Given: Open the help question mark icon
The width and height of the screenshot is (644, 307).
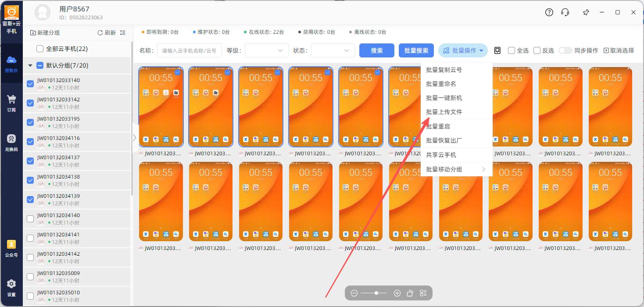Looking at the screenshot, I should coord(549,12).
